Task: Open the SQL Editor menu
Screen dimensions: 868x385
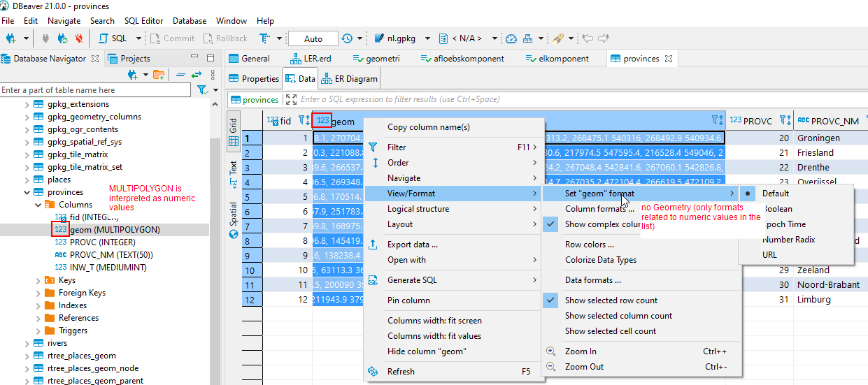Action: [144, 21]
